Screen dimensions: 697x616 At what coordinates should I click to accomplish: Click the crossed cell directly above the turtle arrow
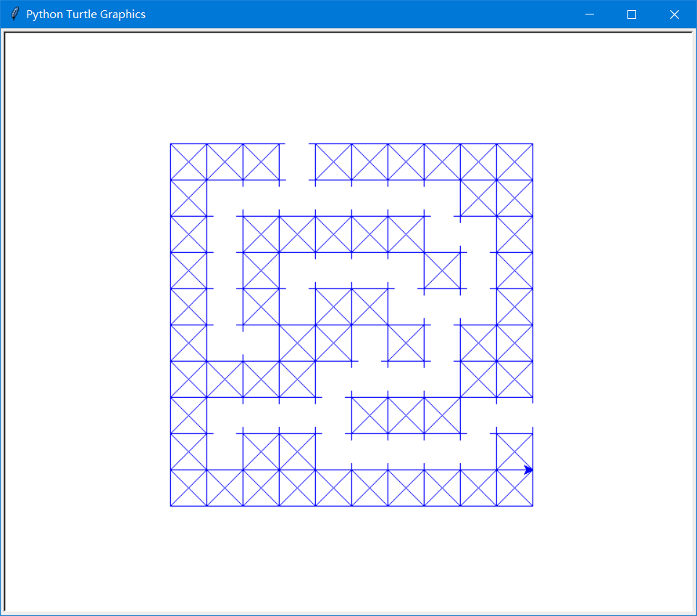514,451
